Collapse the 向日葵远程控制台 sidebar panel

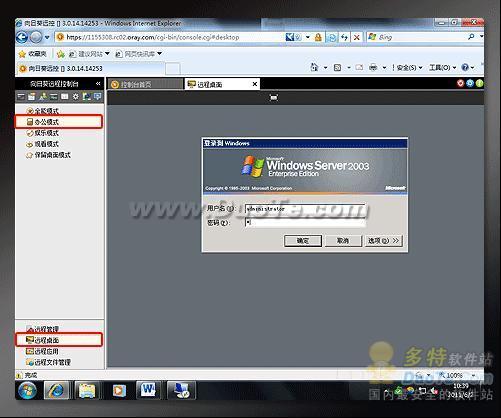(98, 84)
